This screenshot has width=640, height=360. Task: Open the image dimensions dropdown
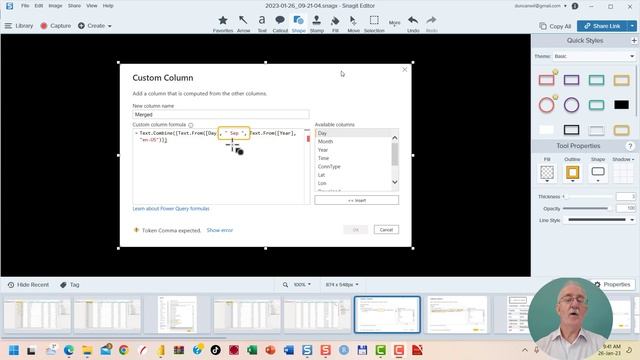click(x=342, y=284)
